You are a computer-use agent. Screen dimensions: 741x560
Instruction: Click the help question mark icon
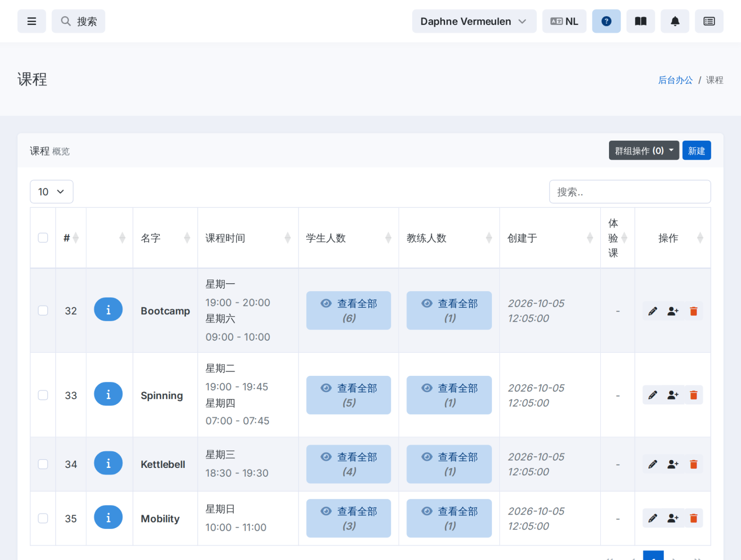click(606, 21)
